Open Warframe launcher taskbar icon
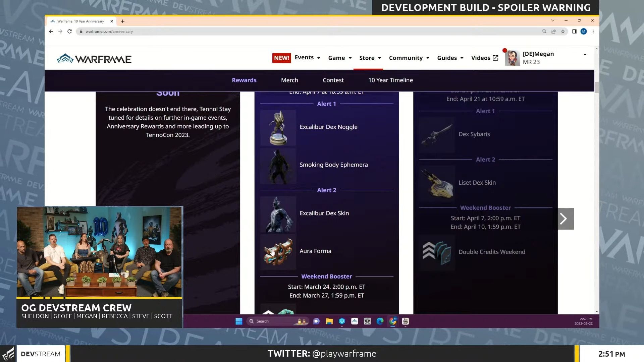Screen dimensions: 644x362 355,321
